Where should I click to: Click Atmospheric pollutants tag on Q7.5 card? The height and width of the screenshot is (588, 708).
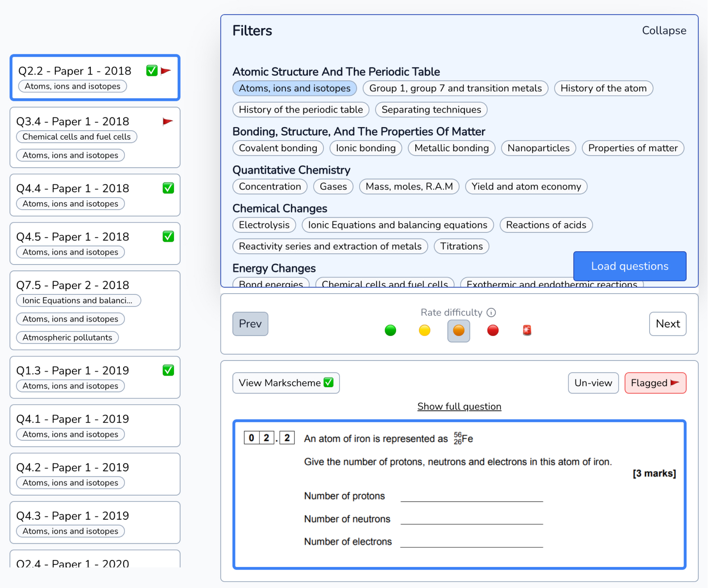click(x=67, y=338)
